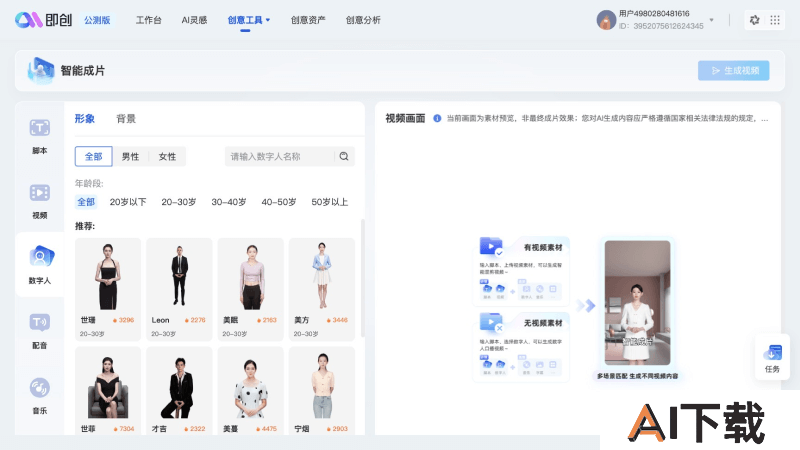Click the 视频画面 heading
This screenshot has height=450, width=800.
coord(405,118)
